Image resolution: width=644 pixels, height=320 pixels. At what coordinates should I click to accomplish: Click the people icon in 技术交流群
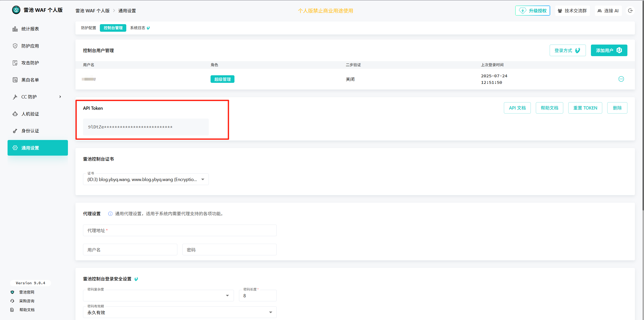click(560, 11)
